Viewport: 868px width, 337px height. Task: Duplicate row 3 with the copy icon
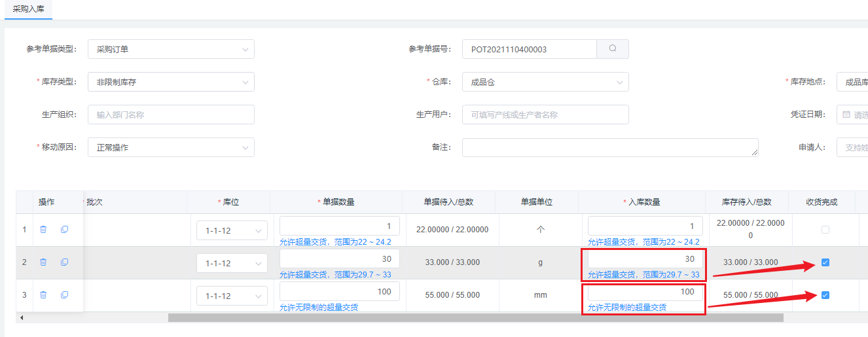(x=64, y=295)
